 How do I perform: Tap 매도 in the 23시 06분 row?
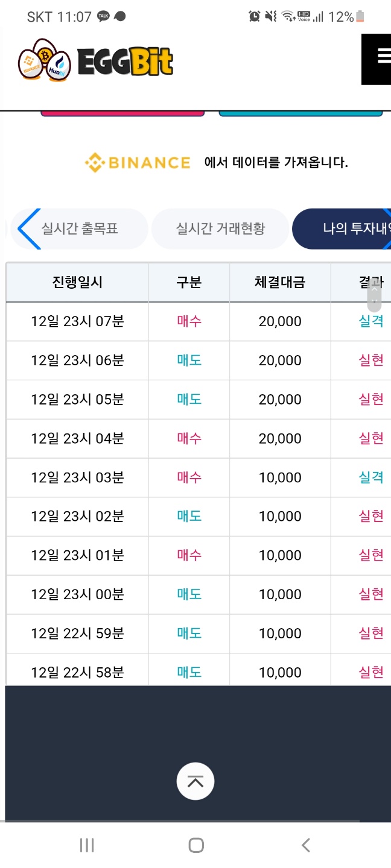[x=189, y=360]
